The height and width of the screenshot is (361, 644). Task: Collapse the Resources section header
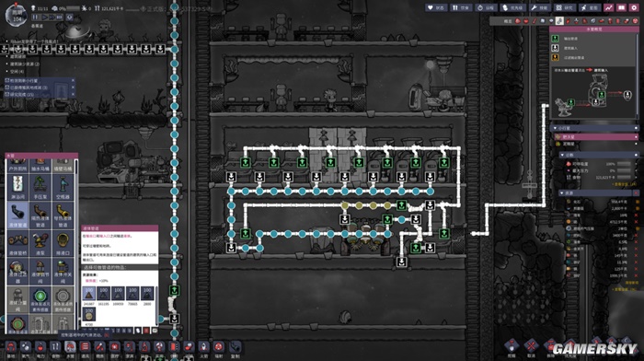[594, 192]
